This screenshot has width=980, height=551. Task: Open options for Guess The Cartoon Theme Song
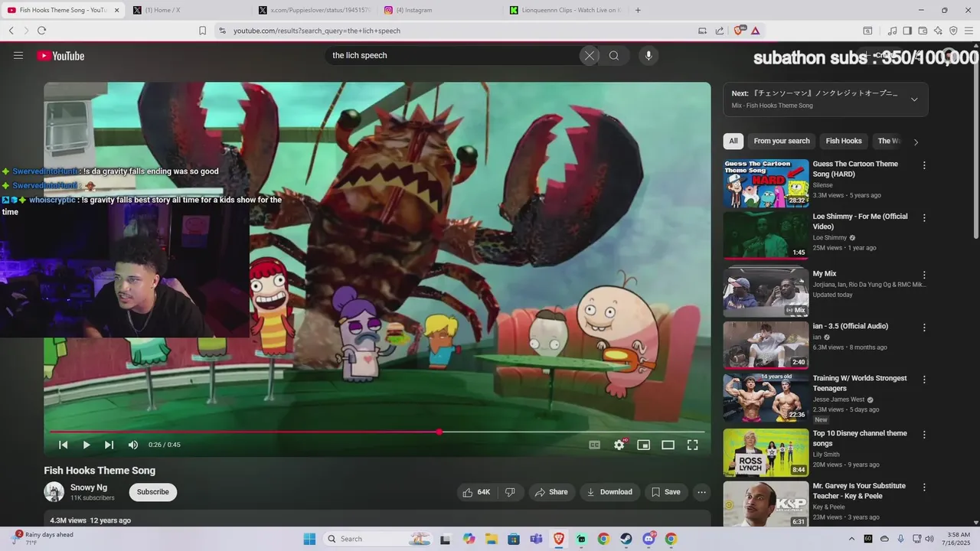[924, 165]
